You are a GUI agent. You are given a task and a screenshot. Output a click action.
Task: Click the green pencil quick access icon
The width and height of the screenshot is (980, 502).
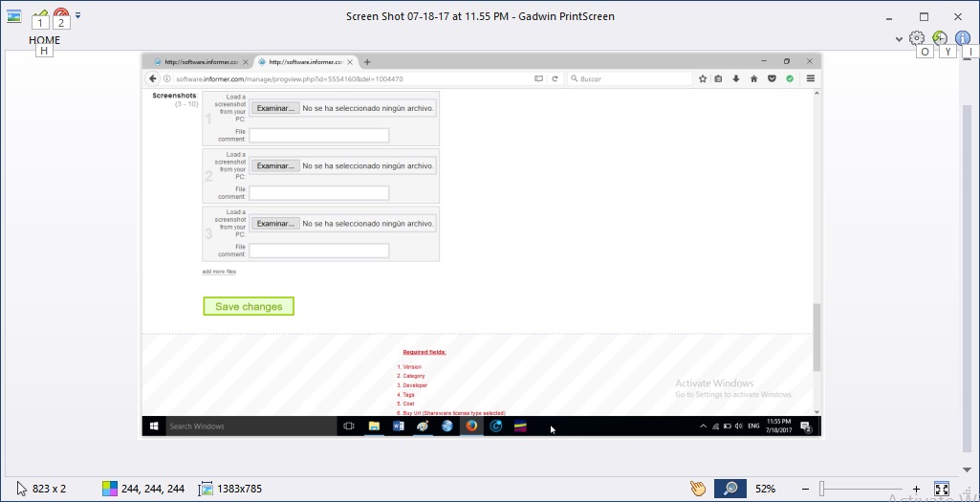tap(40, 15)
